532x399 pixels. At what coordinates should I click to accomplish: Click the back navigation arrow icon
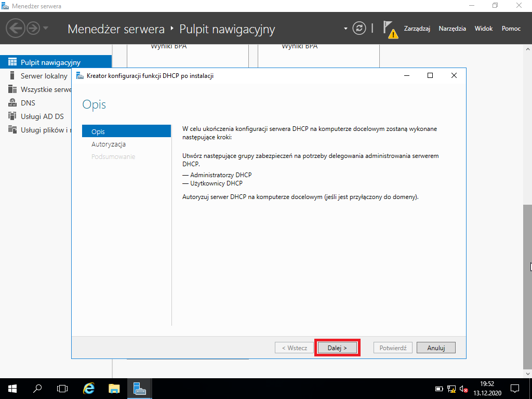(x=15, y=28)
